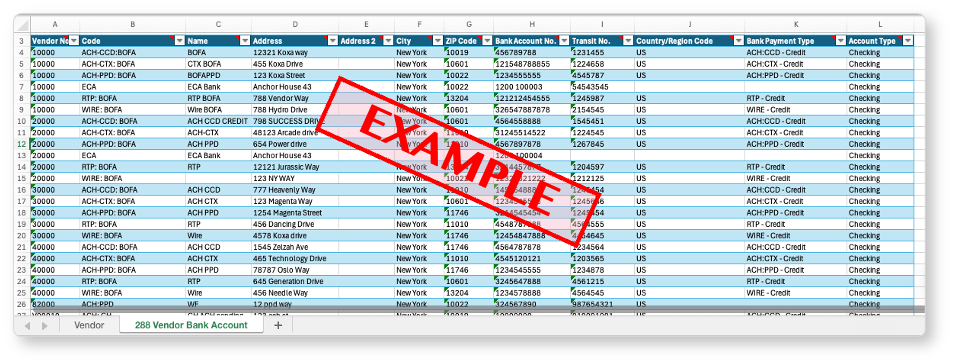The height and width of the screenshot is (364, 953).
Task: Open the Bank Payment Type filter dropdown
Action: tap(840, 41)
